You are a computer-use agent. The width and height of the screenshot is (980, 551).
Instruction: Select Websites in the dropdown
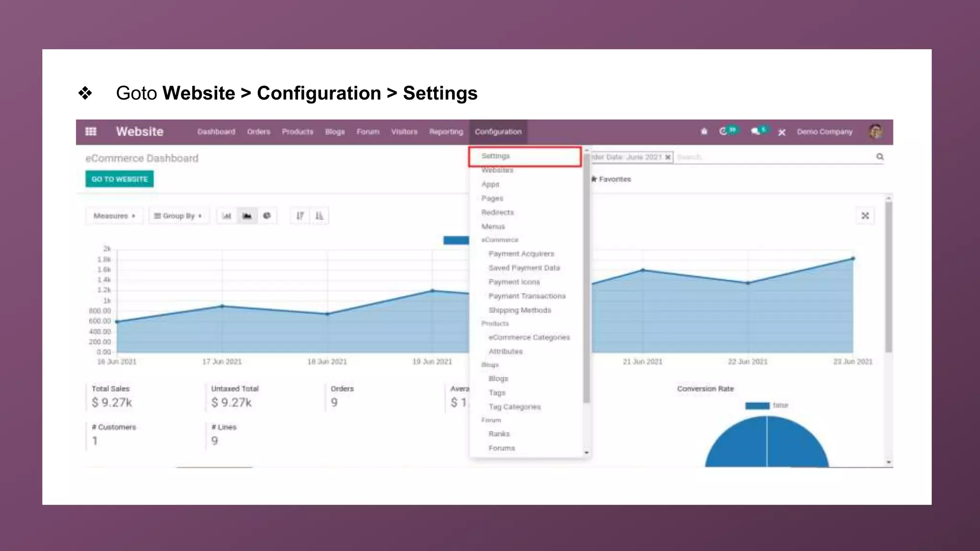(497, 170)
